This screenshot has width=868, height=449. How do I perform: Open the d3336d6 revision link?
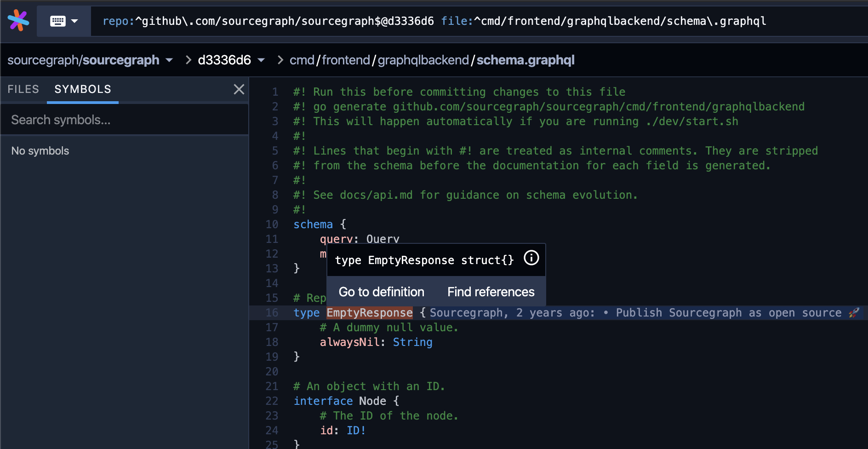click(224, 60)
